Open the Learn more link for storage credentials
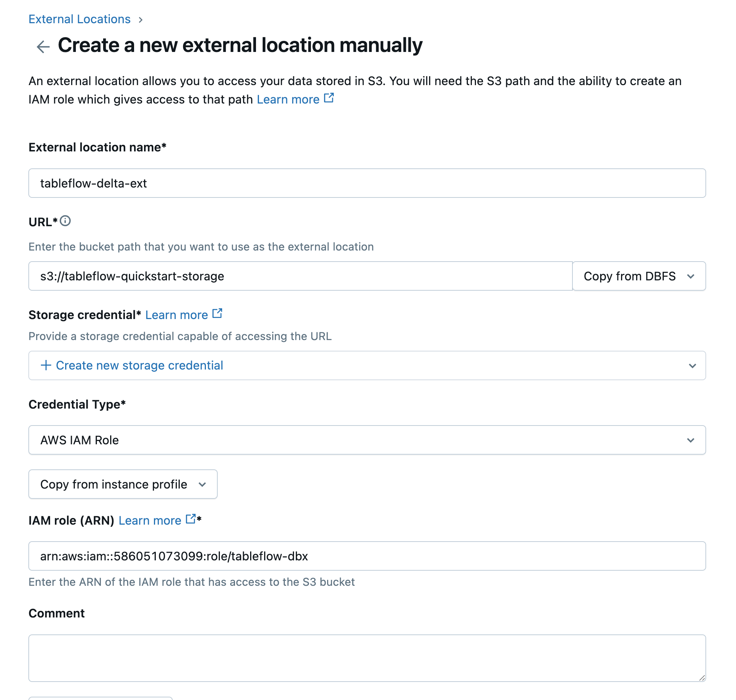Viewport: 736px width, 700px height. coord(177,315)
